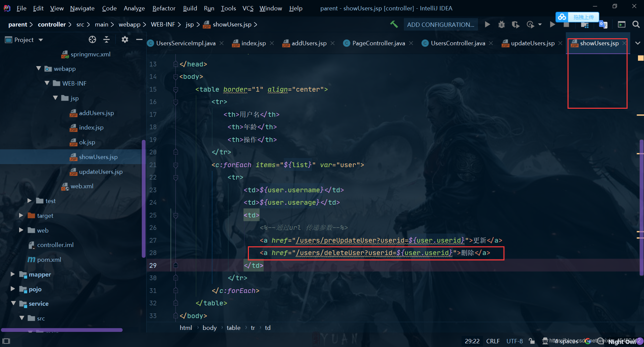Click the inspector hat icon in status bar
Image resolution: width=644 pixels, height=347 pixels.
(x=545, y=341)
